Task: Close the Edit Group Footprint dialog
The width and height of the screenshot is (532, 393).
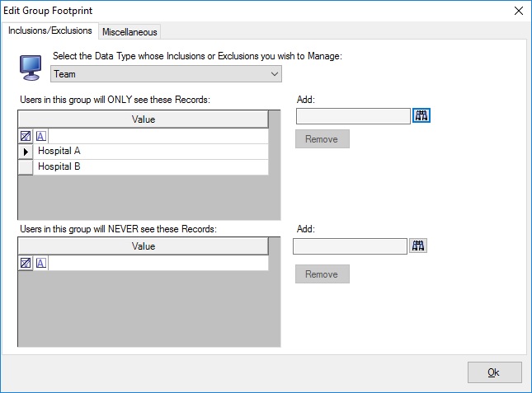Action: point(518,11)
